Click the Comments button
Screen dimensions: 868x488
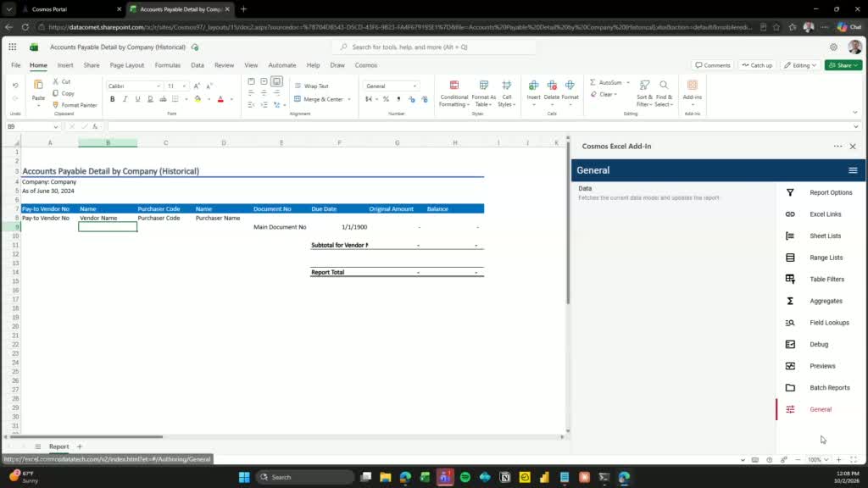coord(712,65)
